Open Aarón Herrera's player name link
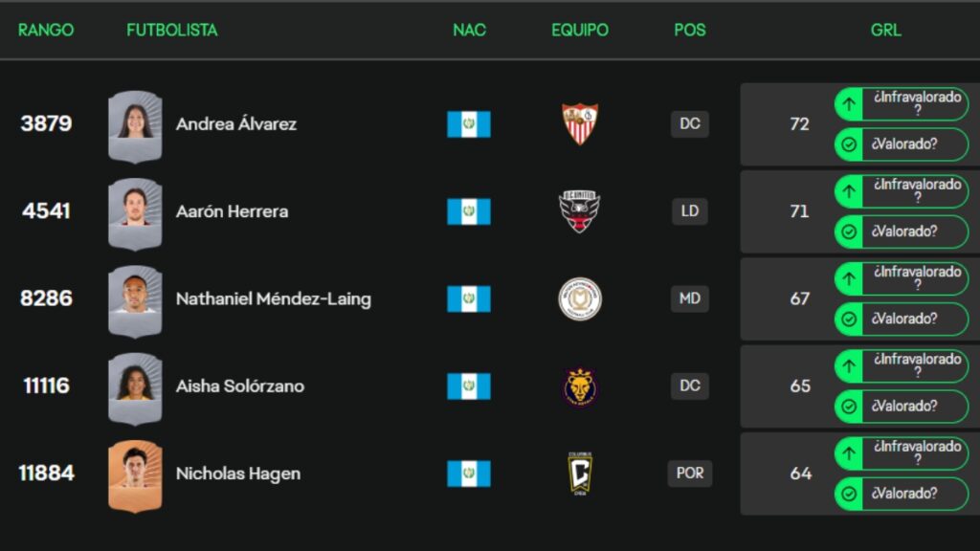Image resolution: width=980 pixels, height=551 pixels. pyautogui.click(x=232, y=211)
